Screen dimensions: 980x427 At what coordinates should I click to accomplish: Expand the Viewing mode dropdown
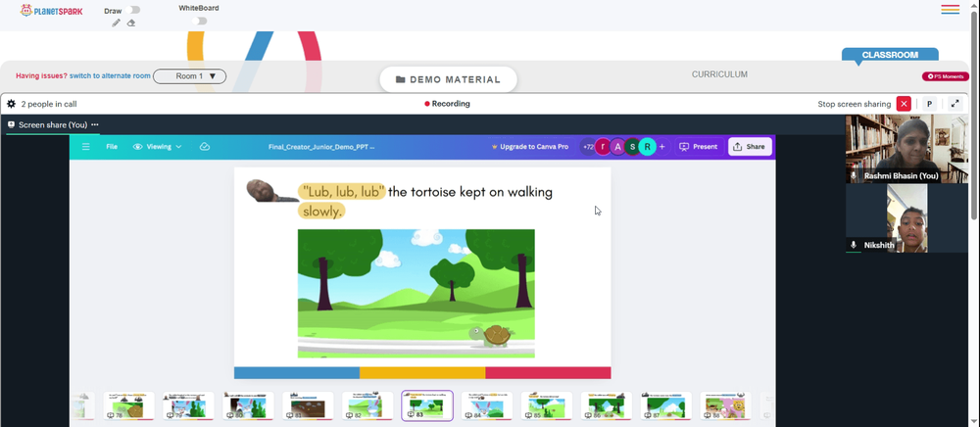click(158, 147)
